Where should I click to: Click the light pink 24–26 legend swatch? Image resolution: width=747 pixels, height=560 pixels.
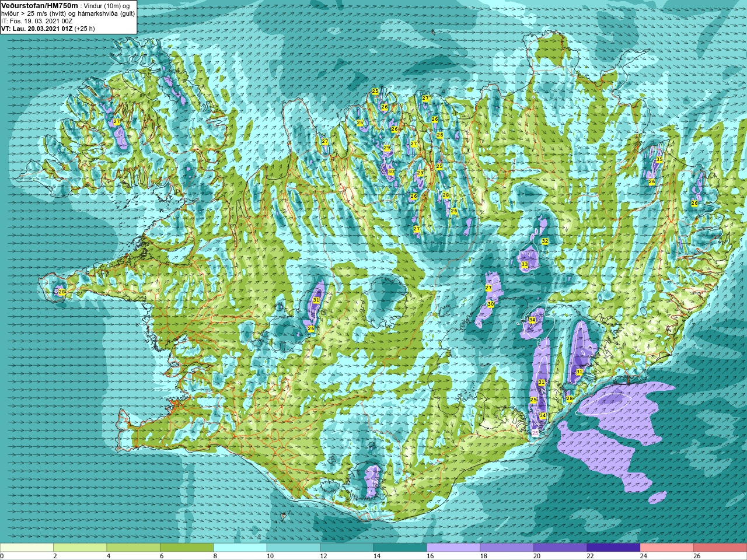click(666, 548)
